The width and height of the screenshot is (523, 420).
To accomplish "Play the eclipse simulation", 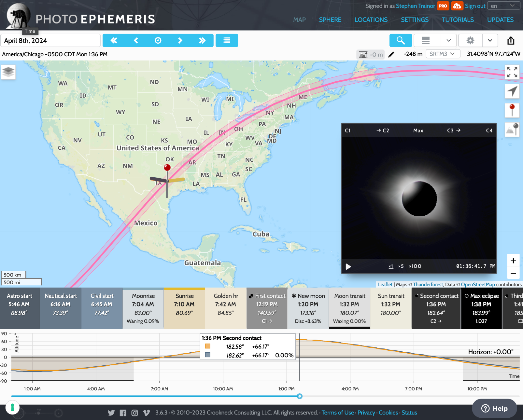I will pos(348,266).
